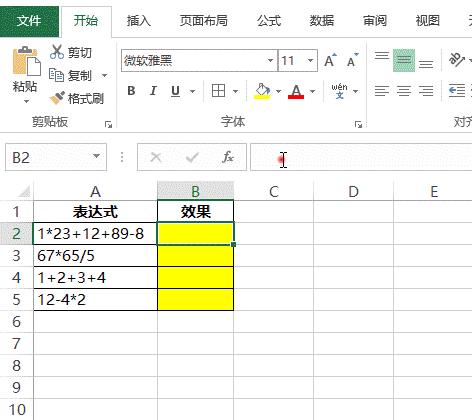The width and height of the screenshot is (472, 420).
Task: Expand the paste options arrow
Action: pyautogui.click(x=26, y=101)
